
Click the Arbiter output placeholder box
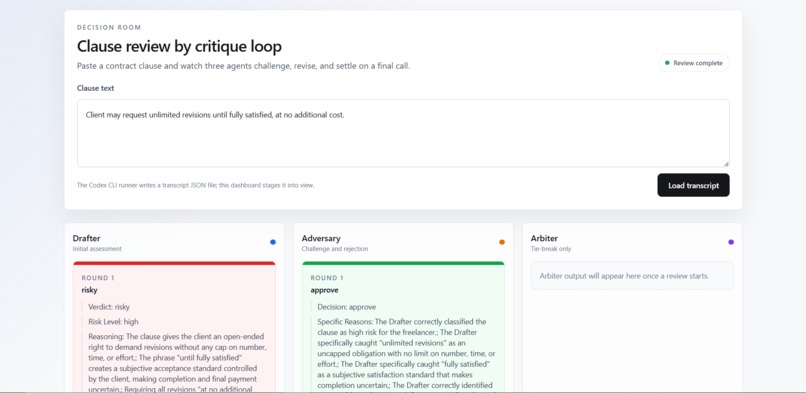pos(632,276)
